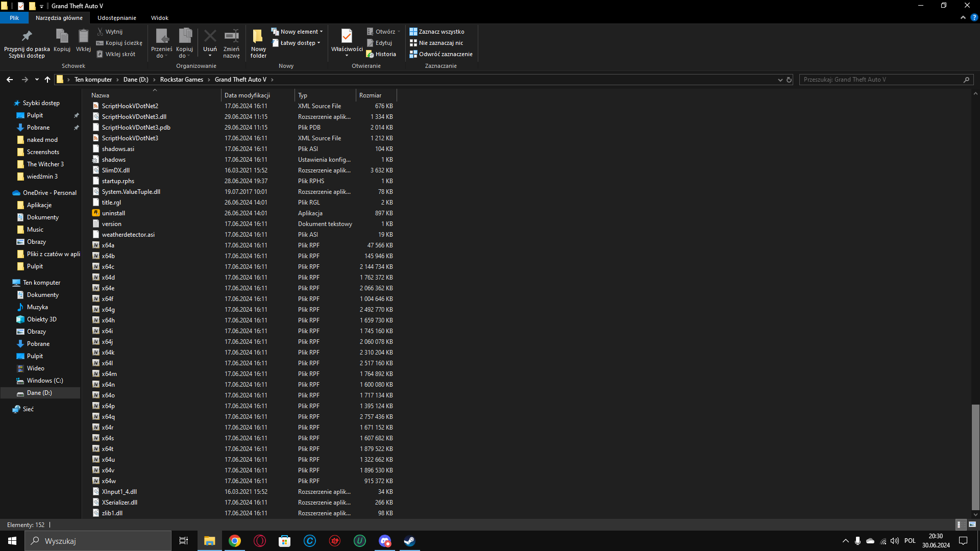980x551 pixels.
Task: Open the Widok ribbon tab
Action: click(159, 18)
